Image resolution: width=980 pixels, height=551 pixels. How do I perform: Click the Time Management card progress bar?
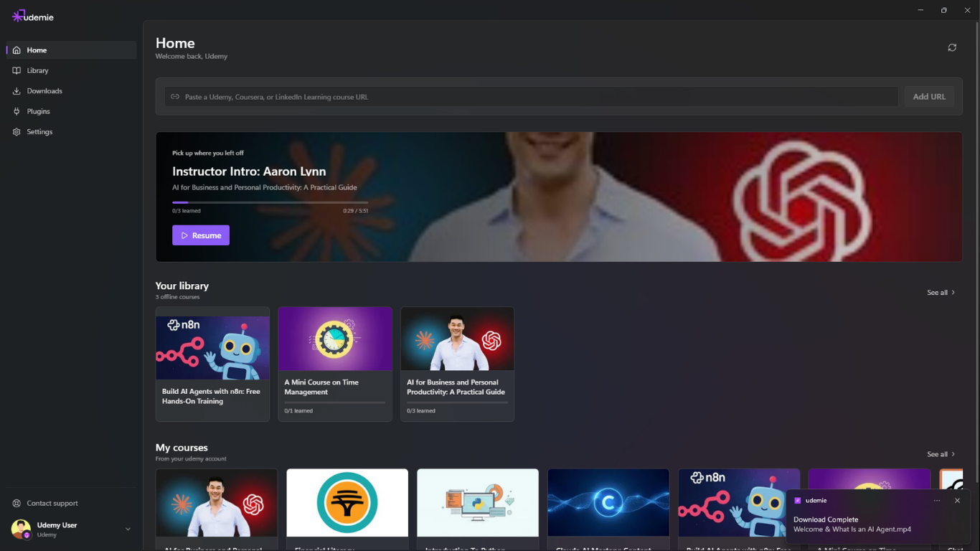tap(335, 402)
